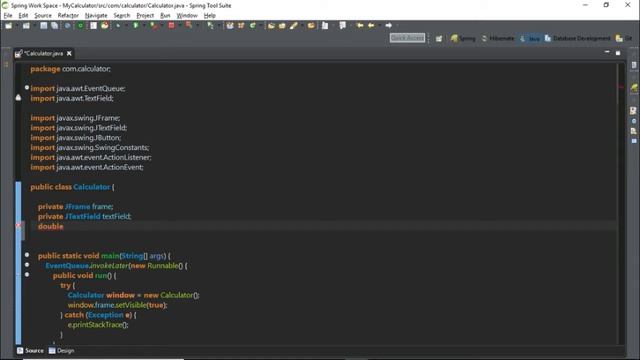The width and height of the screenshot is (640, 360).
Task: Open the File menu
Action: [8, 16]
